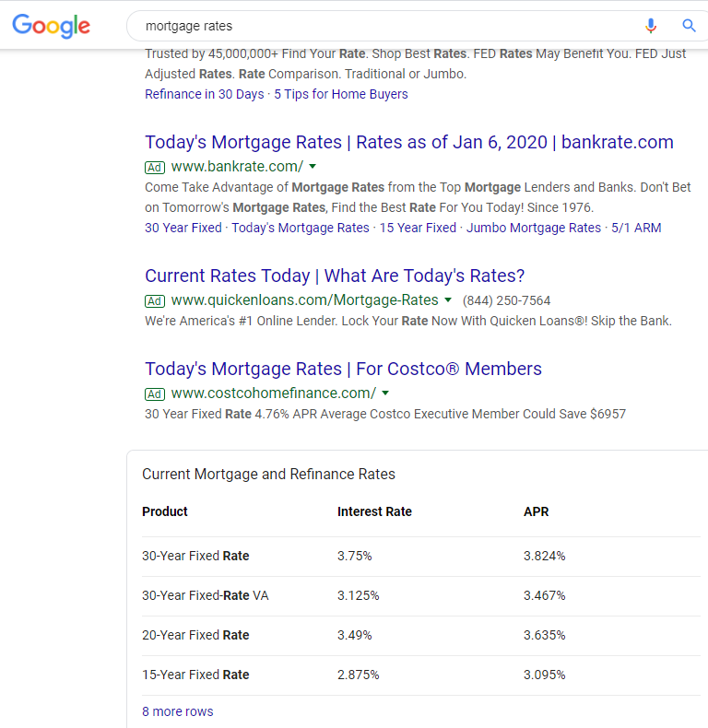The height and width of the screenshot is (728, 708).
Task: Click the 3.824% APR value
Action: coord(545,557)
